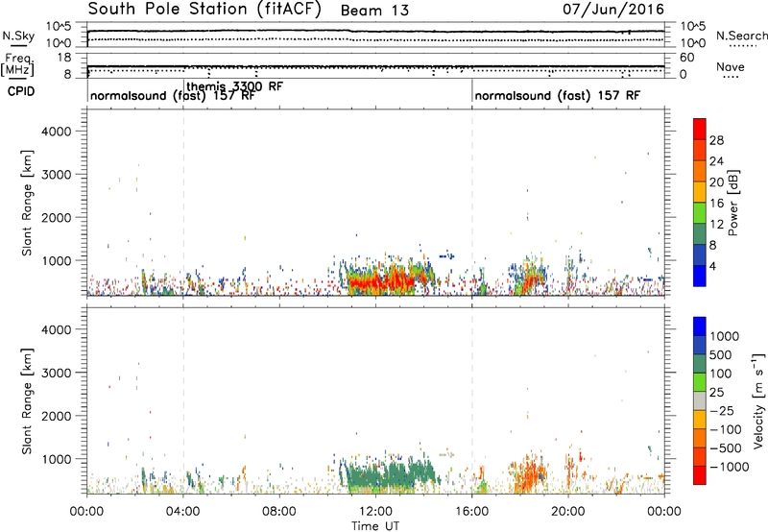
Task: Click the '08:00' time axis label
Action: pyautogui.click(x=278, y=512)
